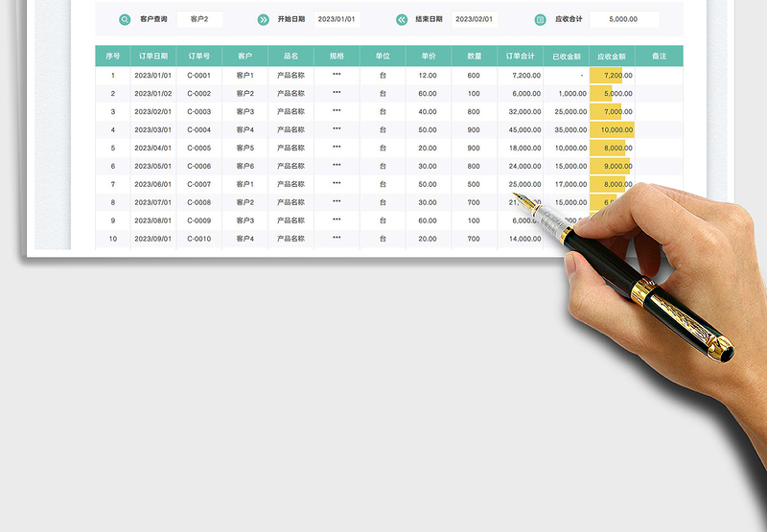Select order number cell C-0005

click(199, 148)
